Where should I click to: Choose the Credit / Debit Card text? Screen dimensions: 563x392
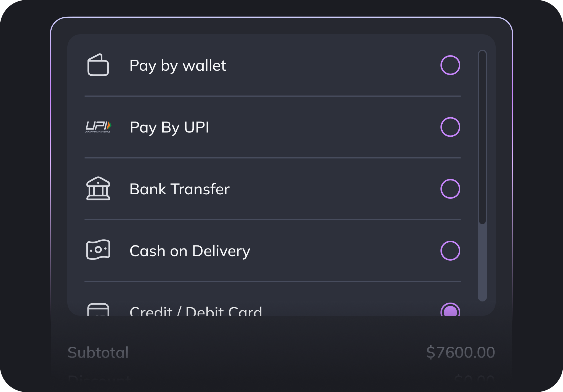point(196,311)
